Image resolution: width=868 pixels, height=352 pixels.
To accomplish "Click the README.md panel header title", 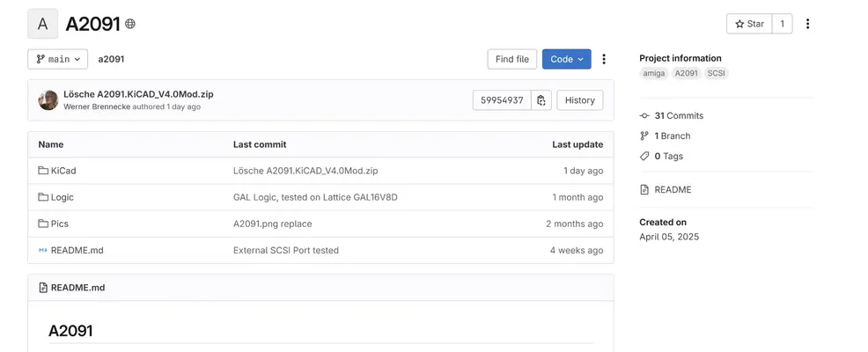I will pos(77,288).
